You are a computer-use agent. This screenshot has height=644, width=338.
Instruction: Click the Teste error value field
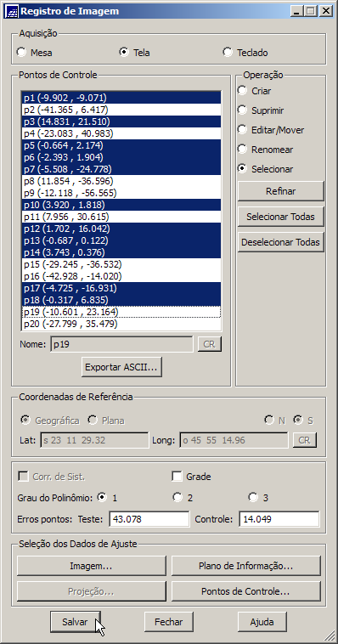[x=149, y=519]
